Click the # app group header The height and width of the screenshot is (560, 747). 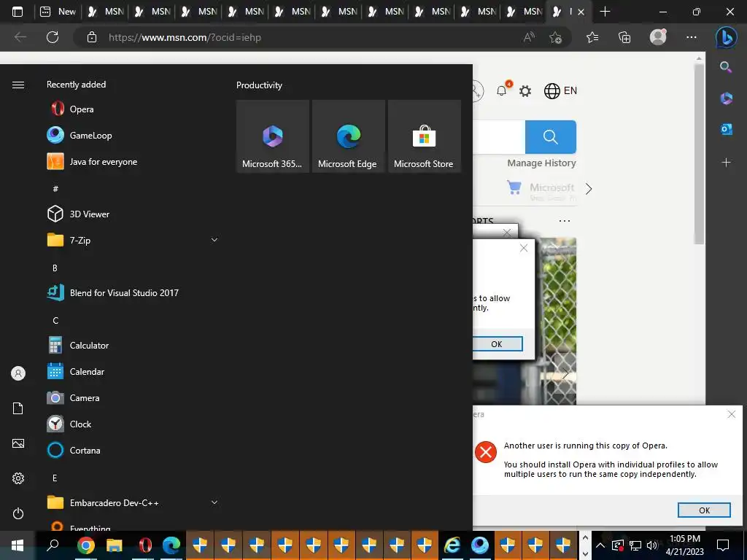point(55,189)
